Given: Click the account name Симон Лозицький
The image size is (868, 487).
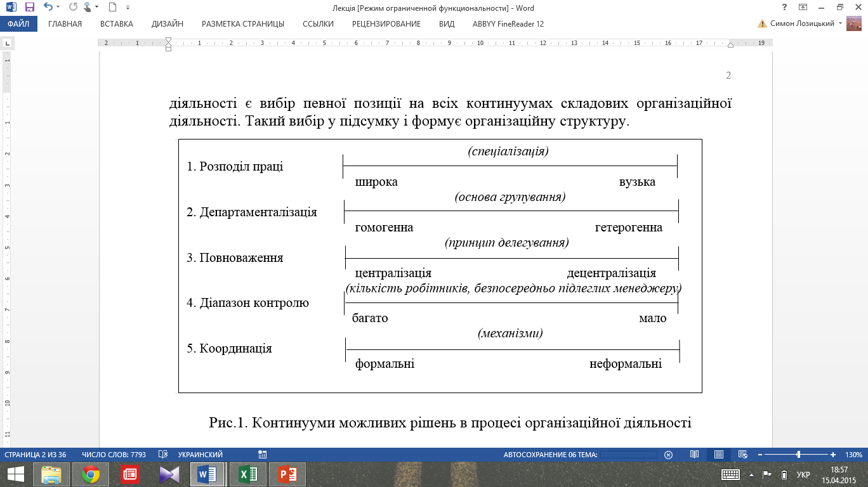Looking at the screenshot, I should pyautogui.click(x=803, y=24).
